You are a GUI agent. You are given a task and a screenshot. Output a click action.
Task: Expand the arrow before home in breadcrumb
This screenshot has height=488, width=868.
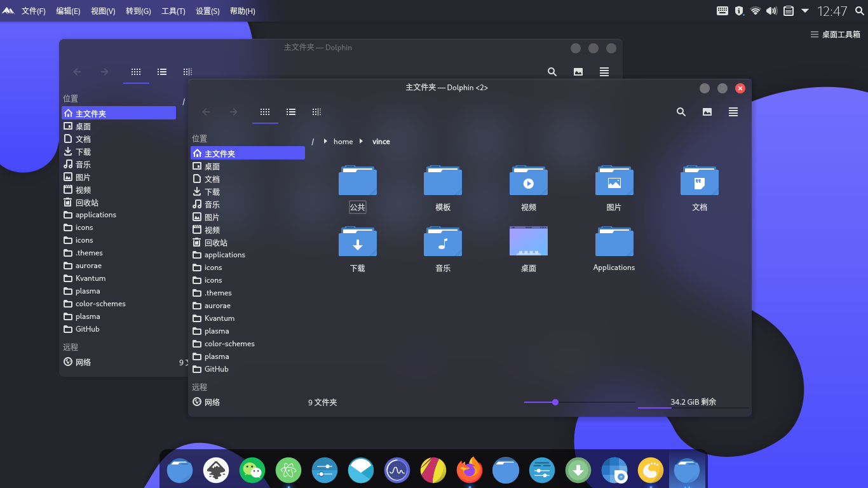[x=325, y=142]
